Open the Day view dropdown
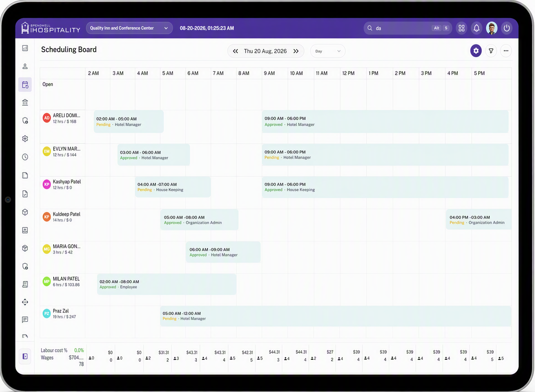The height and width of the screenshot is (392, 535). point(328,51)
